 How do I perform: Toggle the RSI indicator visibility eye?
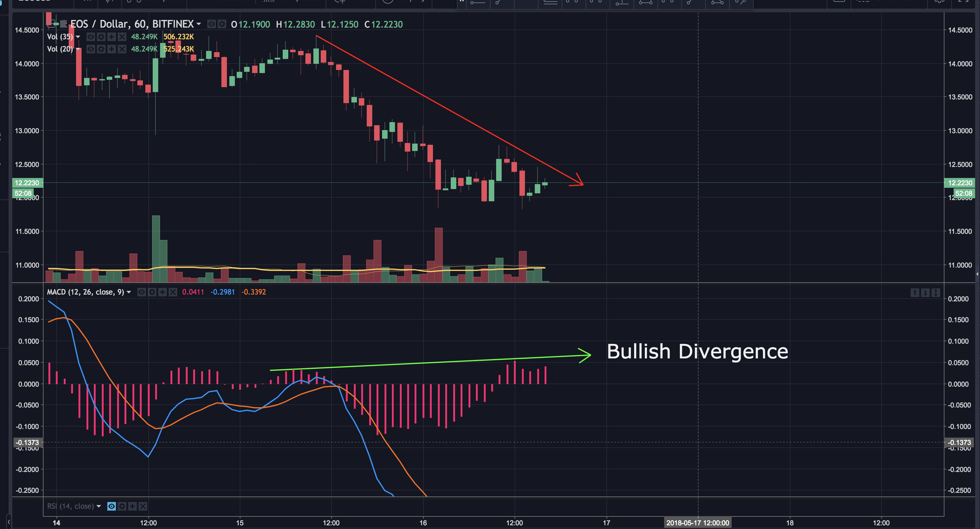112,506
